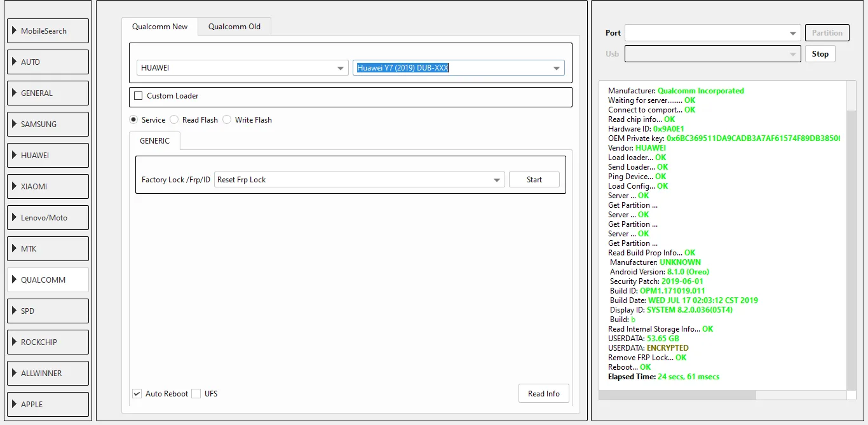Open the HUAWEI brand dropdown
This screenshot has width=868, height=425.
pos(242,68)
